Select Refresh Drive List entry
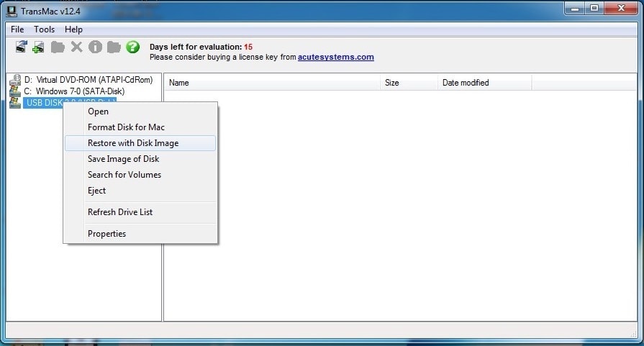Image resolution: width=644 pixels, height=346 pixels. [120, 212]
